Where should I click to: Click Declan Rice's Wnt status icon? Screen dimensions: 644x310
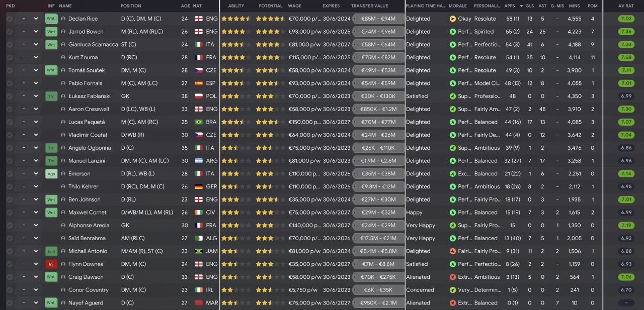click(x=51, y=19)
